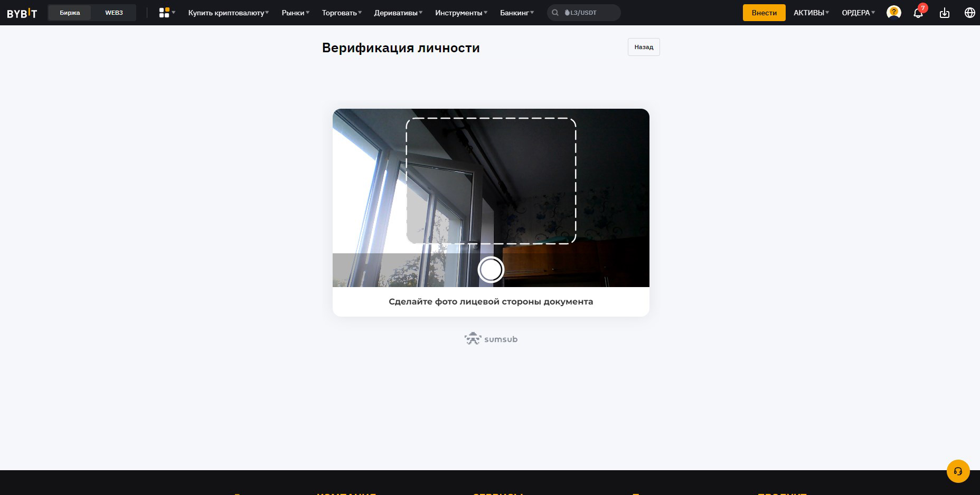Click the search field with L3/USDT

point(584,13)
